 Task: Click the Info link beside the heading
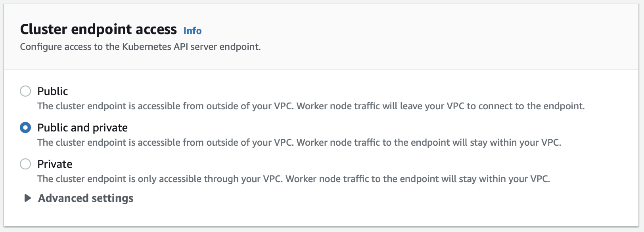tap(192, 31)
